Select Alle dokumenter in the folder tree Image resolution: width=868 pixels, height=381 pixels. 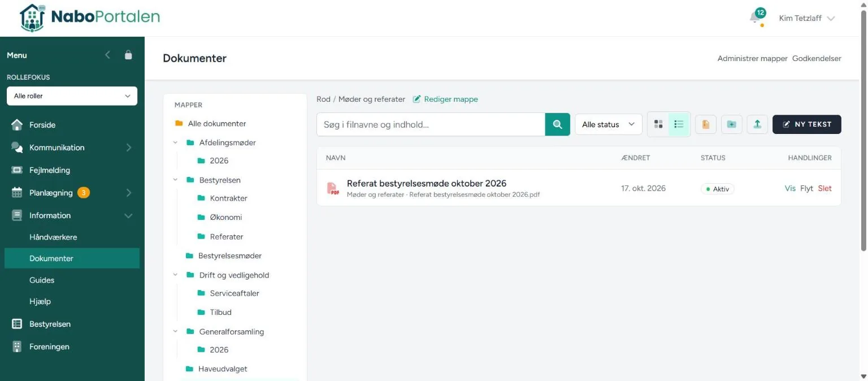(210, 123)
